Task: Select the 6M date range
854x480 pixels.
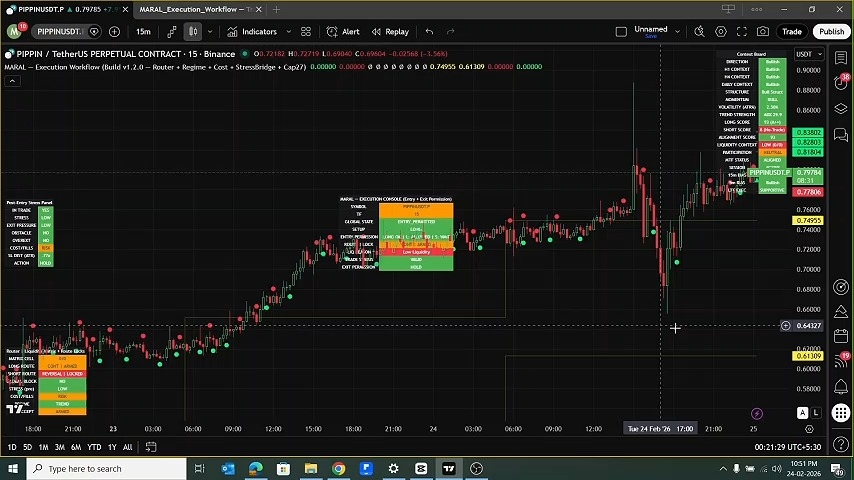Action: click(x=76, y=447)
